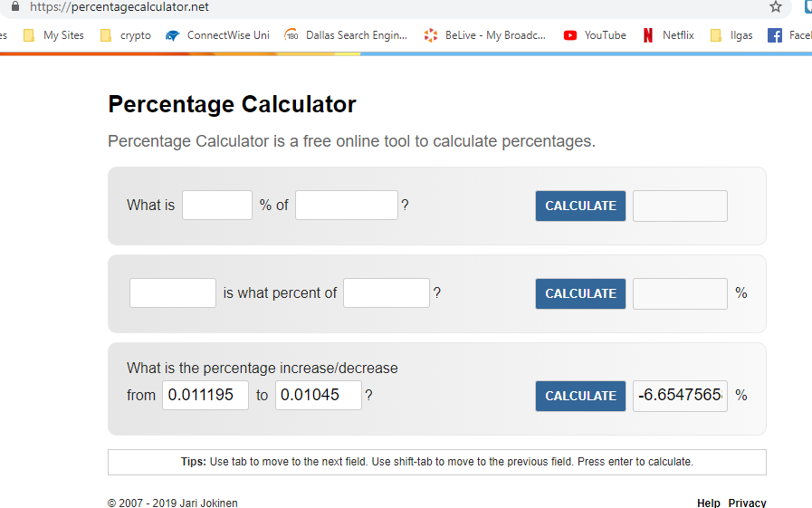Open the crypto bookmark folder
The width and height of the screenshot is (812, 508).
coord(126,35)
